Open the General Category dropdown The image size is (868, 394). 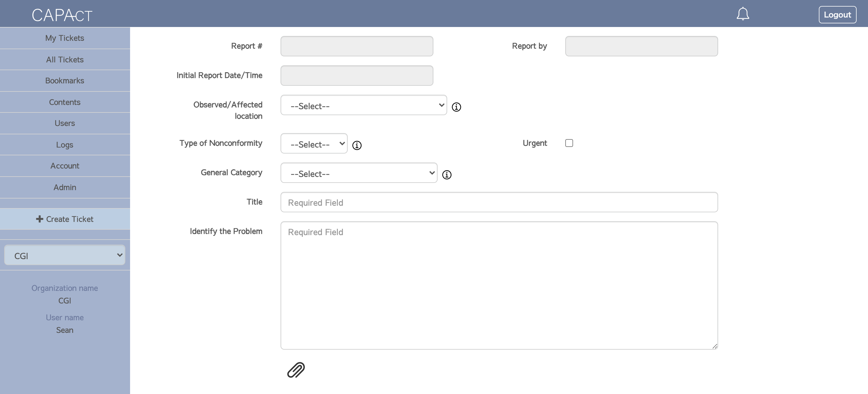point(359,173)
